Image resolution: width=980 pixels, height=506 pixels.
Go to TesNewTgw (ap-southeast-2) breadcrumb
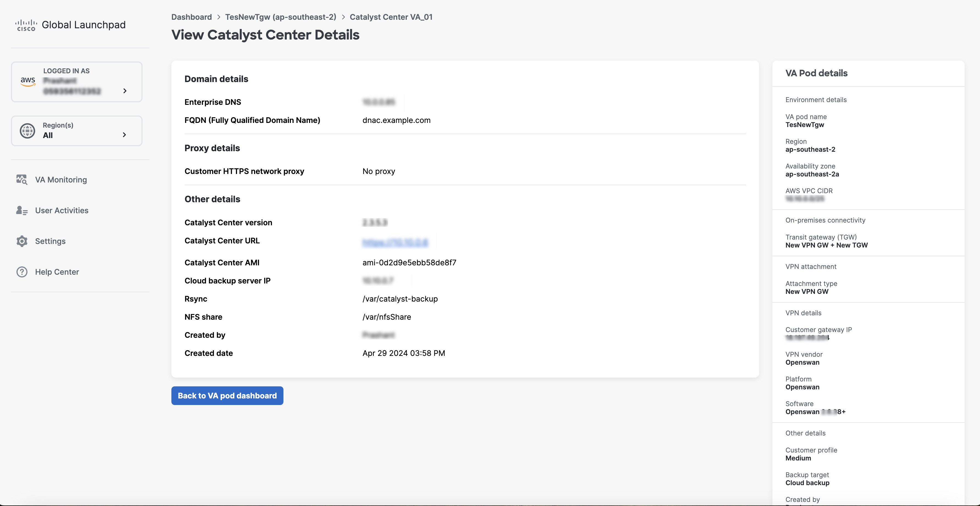tap(280, 17)
